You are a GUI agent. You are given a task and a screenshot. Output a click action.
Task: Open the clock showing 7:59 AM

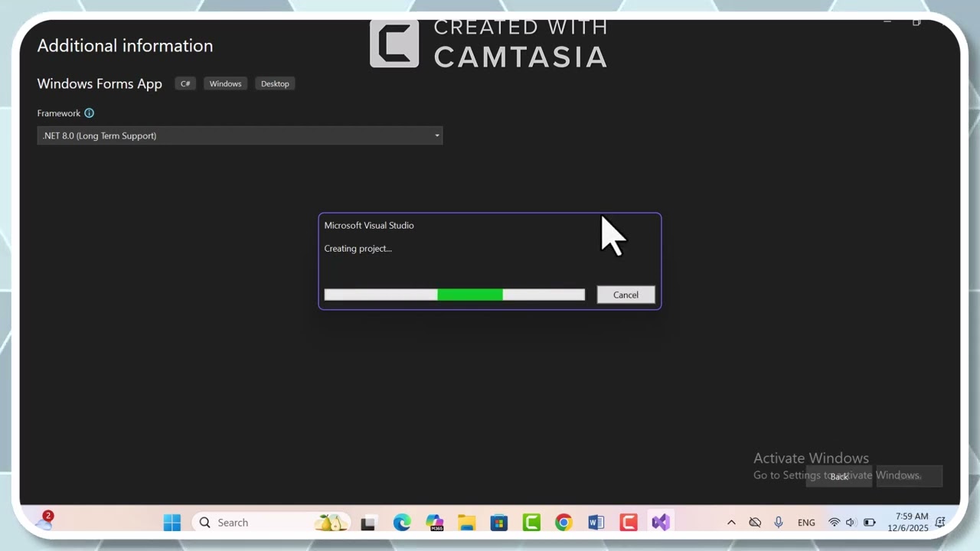[908, 523]
